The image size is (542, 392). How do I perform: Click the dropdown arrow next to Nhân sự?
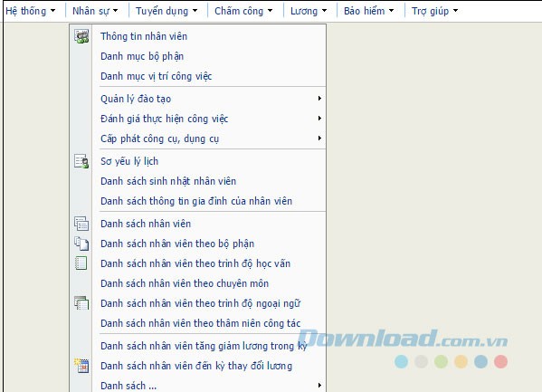(x=115, y=11)
